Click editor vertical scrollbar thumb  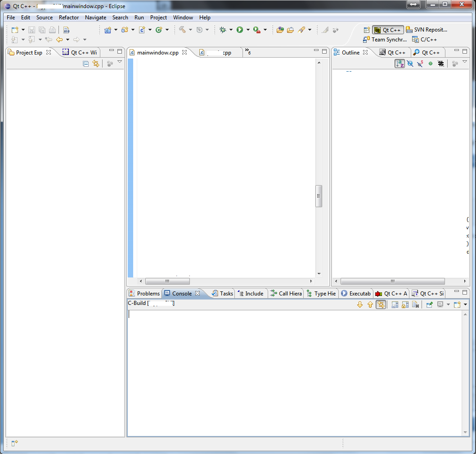tap(319, 196)
